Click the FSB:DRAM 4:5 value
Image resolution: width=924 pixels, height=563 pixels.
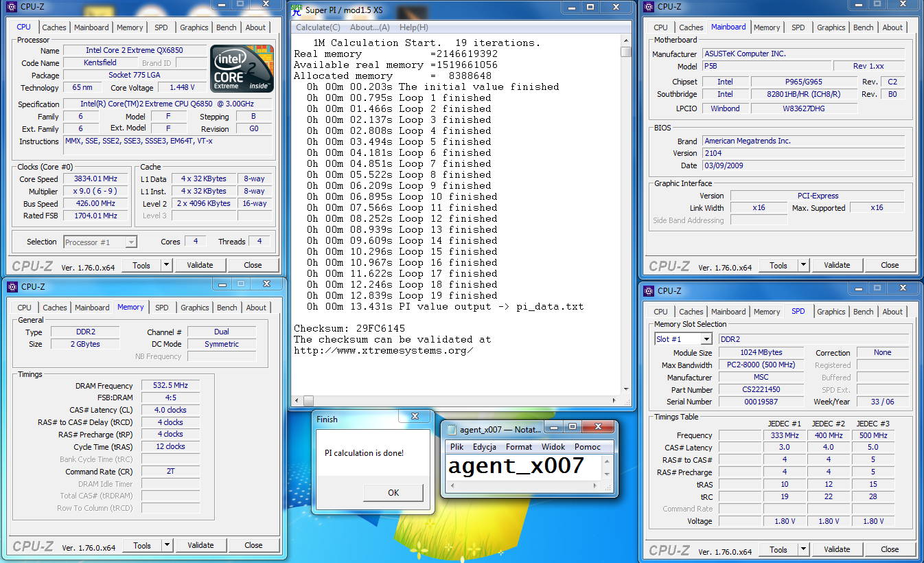[x=171, y=398]
